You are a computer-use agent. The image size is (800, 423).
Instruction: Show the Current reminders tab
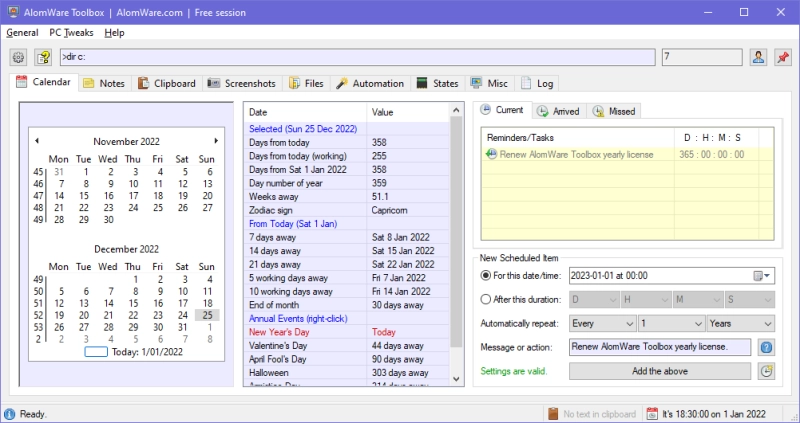503,110
